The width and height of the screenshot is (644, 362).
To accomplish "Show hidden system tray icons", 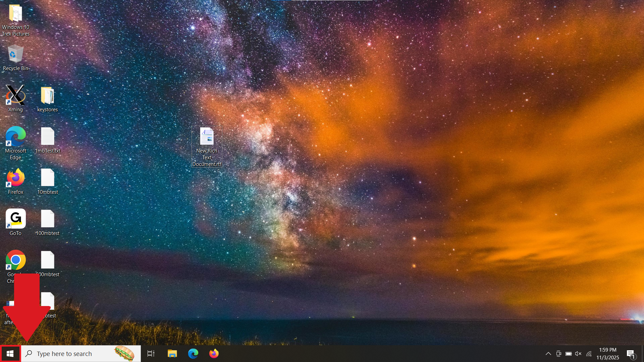I will click(548, 354).
